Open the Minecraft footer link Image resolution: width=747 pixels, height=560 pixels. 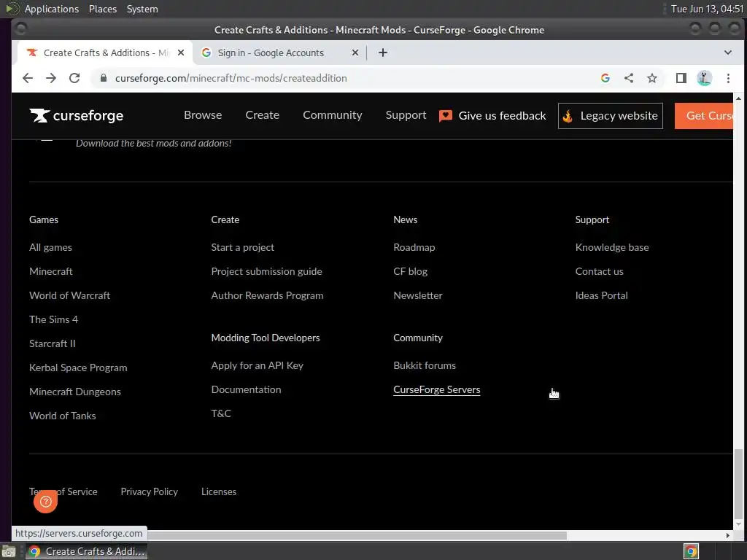point(51,271)
